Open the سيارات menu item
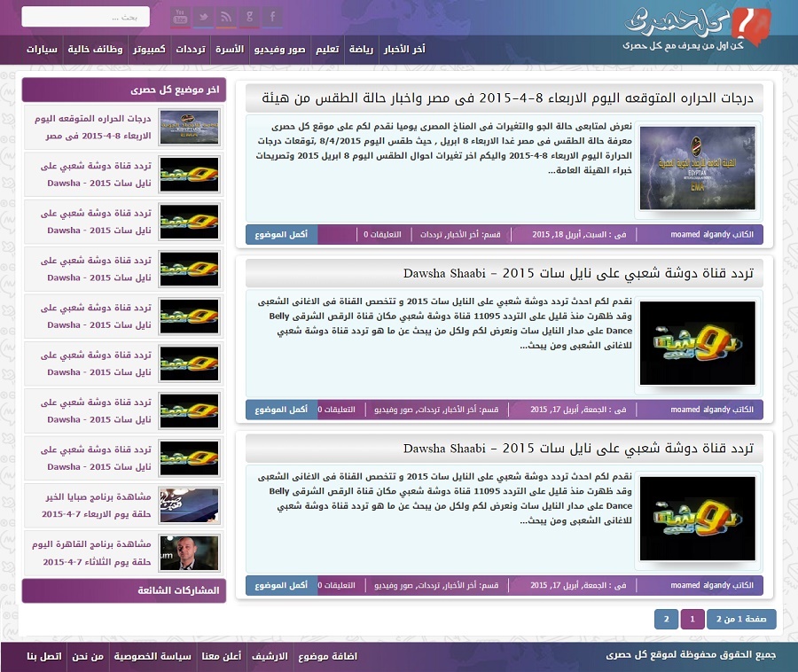 [42, 50]
